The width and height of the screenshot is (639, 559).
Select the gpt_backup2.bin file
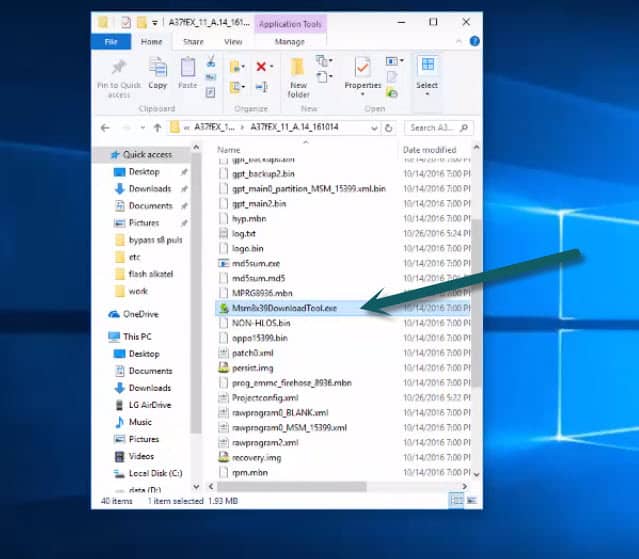click(x=263, y=174)
